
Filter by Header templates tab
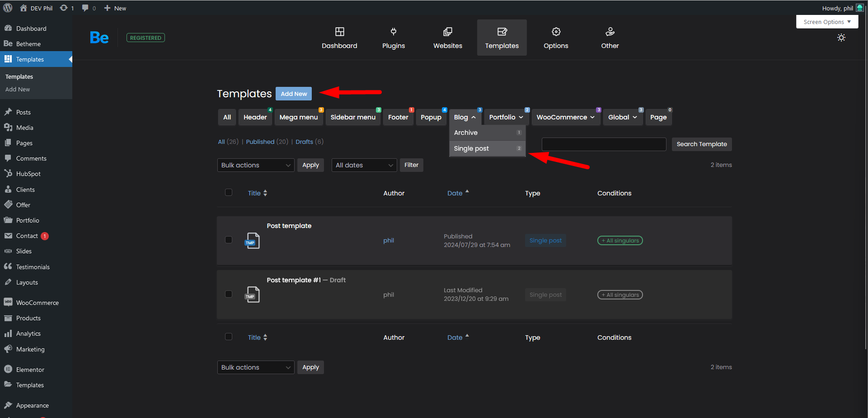(255, 117)
